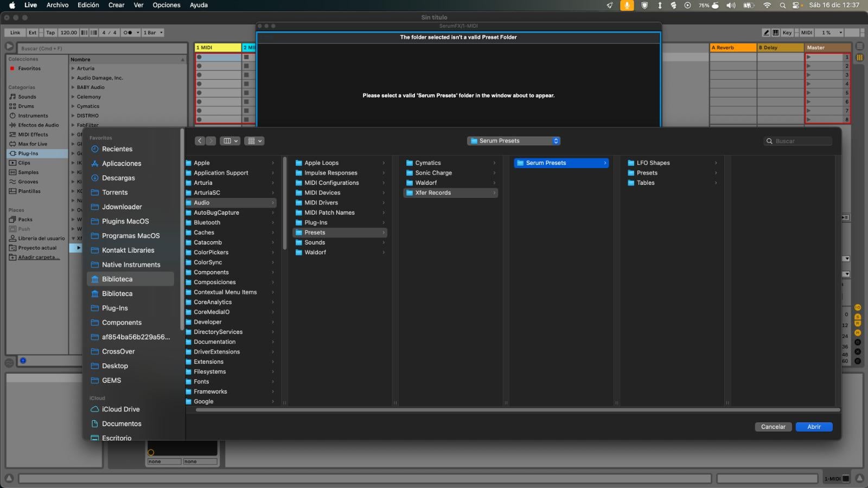Image resolution: width=868 pixels, height=488 pixels.
Task: Open iCloud Drive in the sidebar
Action: tap(120, 409)
